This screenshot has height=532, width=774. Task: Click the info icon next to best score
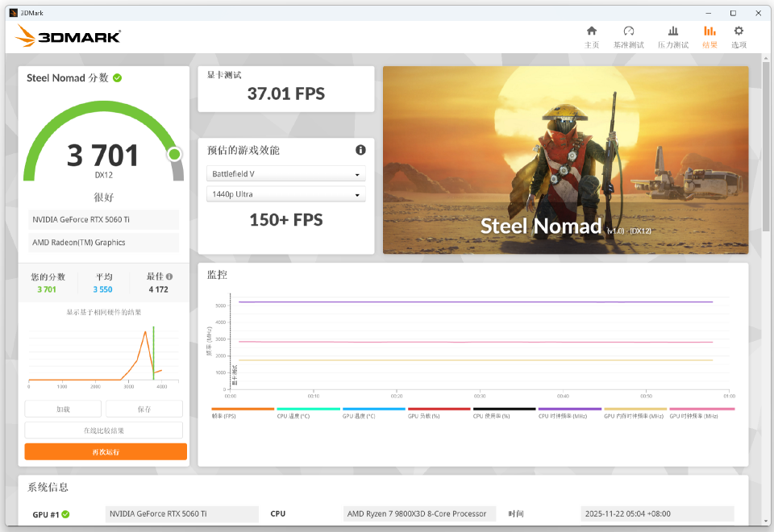[169, 276]
